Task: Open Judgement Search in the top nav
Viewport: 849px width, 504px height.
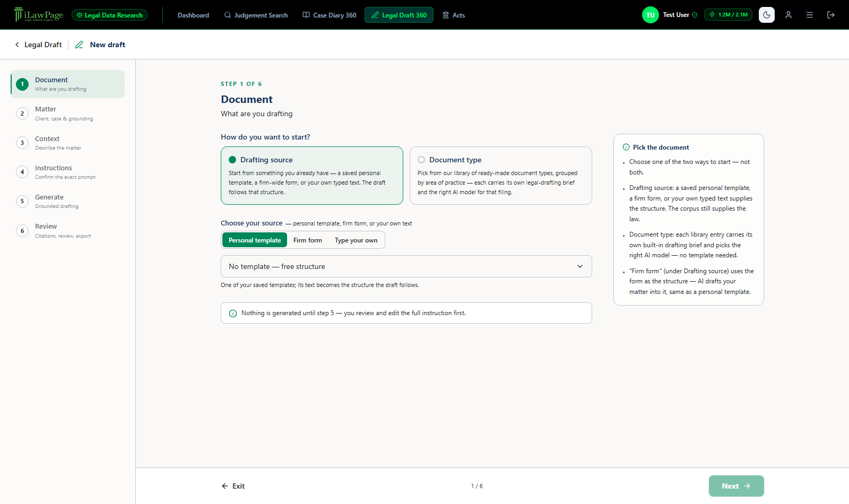Action: (x=256, y=15)
